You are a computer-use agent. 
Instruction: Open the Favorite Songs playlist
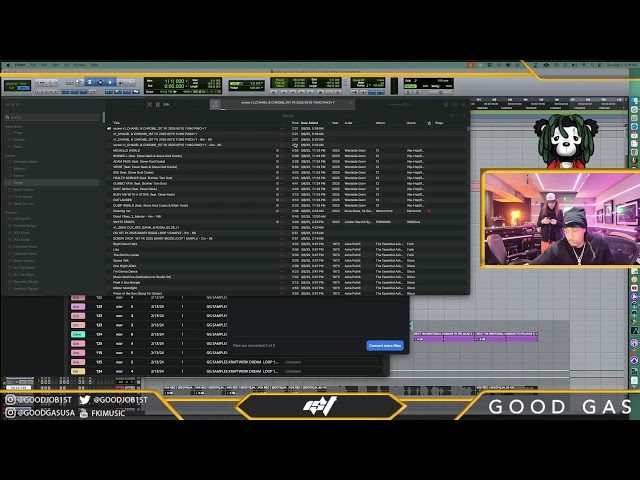pos(24,225)
